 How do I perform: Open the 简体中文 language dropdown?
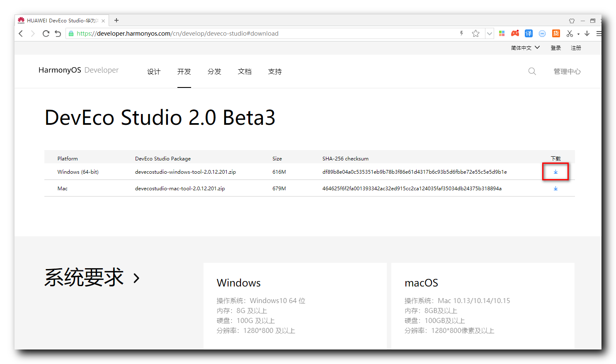coord(525,48)
